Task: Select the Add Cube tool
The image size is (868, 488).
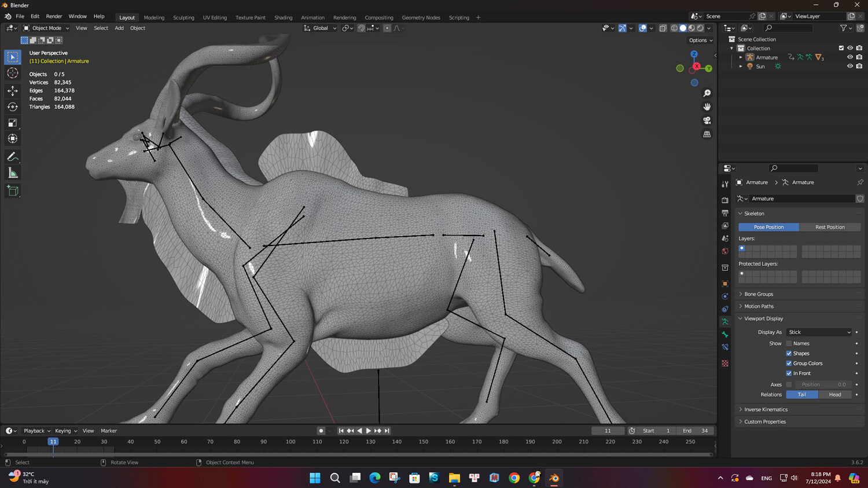Action: click(13, 191)
